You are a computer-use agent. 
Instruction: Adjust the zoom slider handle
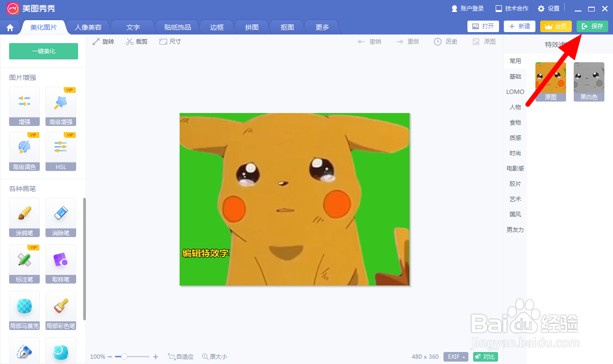click(124, 357)
